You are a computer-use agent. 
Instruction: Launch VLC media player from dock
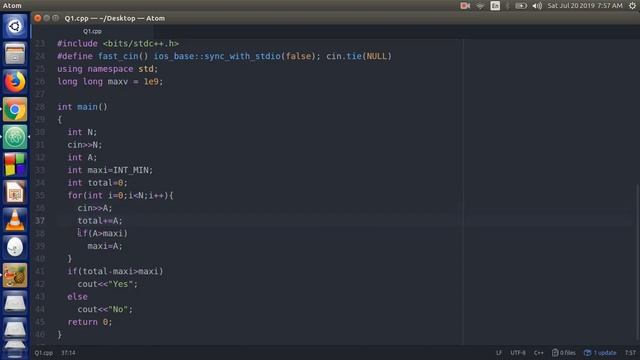(x=15, y=220)
